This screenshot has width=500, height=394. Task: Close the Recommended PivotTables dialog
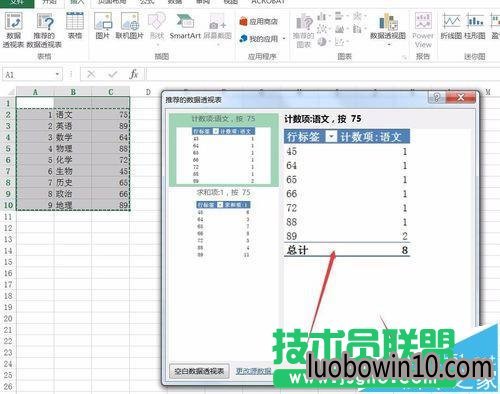[460, 97]
